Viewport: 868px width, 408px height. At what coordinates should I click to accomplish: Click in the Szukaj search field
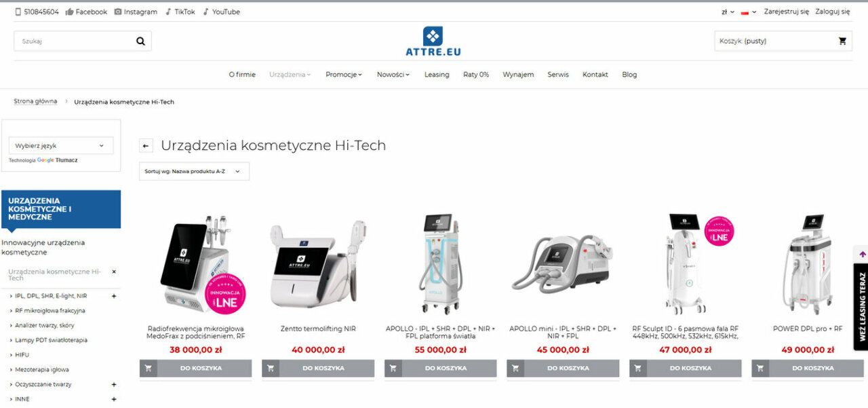[75, 41]
